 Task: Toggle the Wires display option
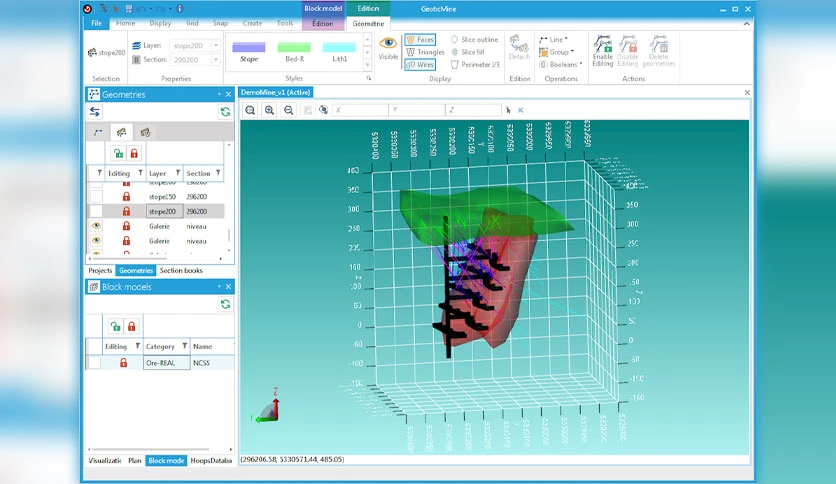pyautogui.click(x=420, y=64)
